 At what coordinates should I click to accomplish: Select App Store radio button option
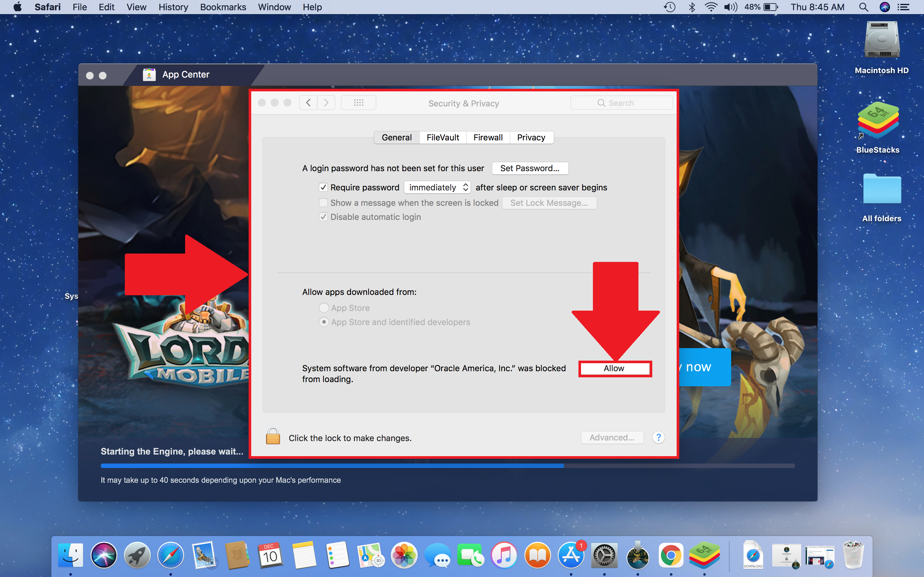click(323, 307)
